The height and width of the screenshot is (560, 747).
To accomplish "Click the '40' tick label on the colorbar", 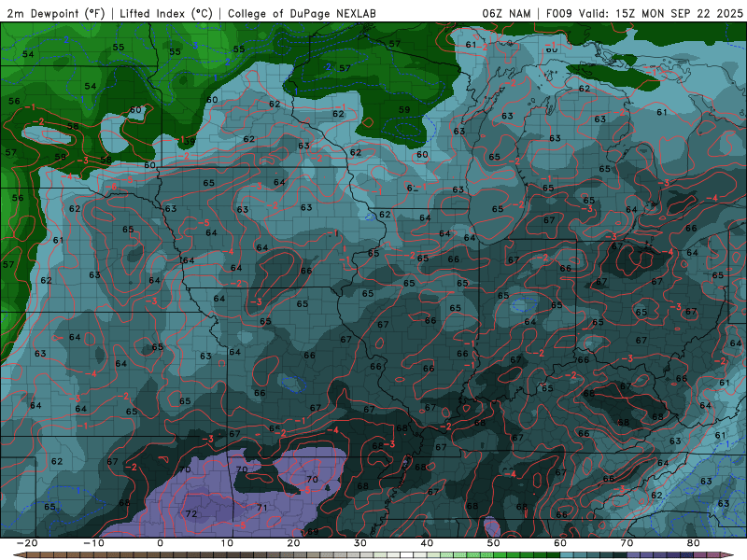I will pos(427,543).
